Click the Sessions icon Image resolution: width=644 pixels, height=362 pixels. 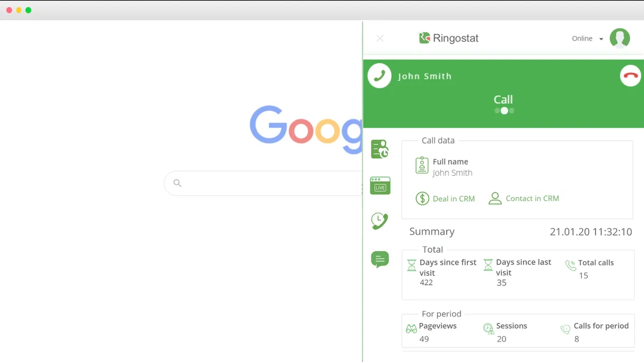488,329
